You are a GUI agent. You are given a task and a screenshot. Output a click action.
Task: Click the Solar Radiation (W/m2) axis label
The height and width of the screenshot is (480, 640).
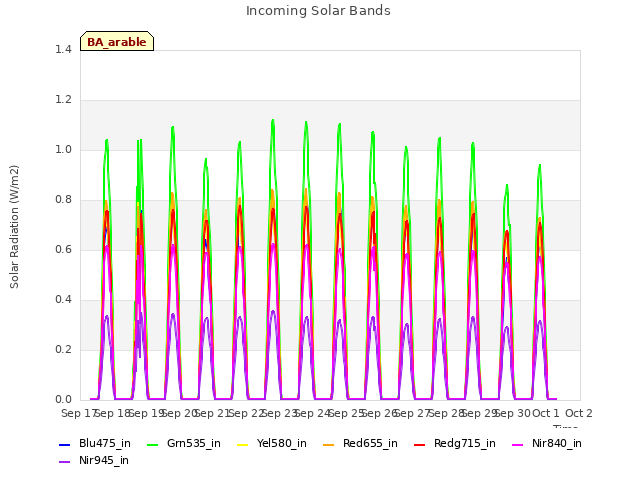[x=14, y=227]
